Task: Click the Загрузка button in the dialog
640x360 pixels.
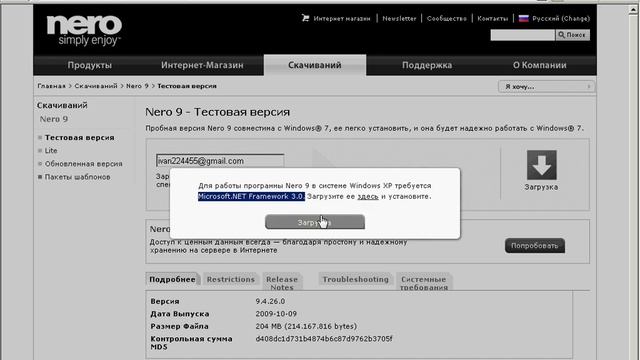Action: (315, 222)
